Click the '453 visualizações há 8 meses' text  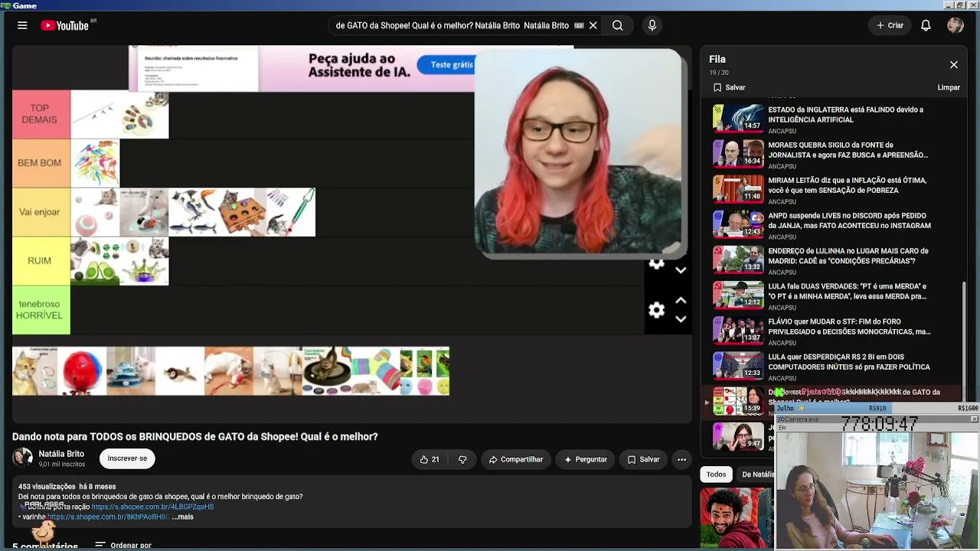click(67, 486)
